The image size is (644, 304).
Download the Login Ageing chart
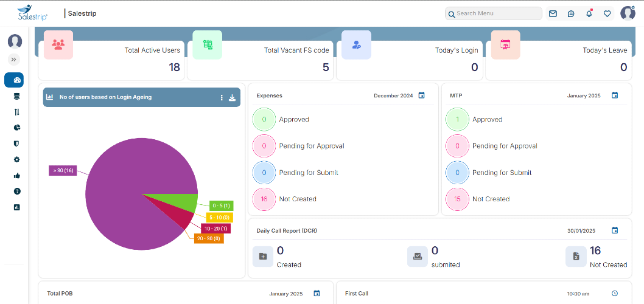coord(232,97)
